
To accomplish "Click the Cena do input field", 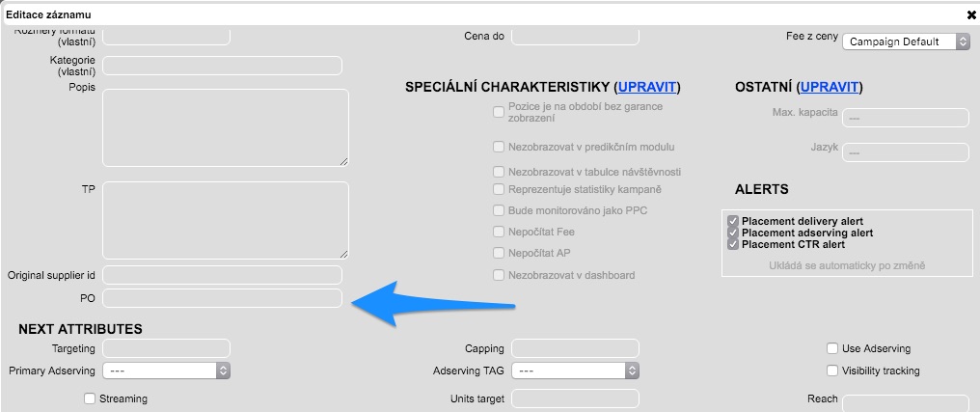I will click(575, 36).
